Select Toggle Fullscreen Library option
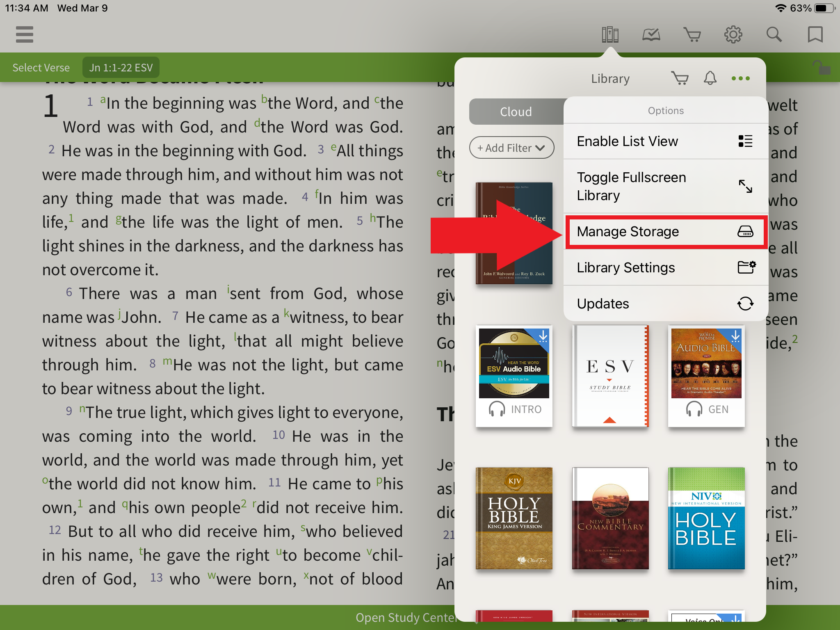Viewport: 840px width, 630px height. coord(665,186)
